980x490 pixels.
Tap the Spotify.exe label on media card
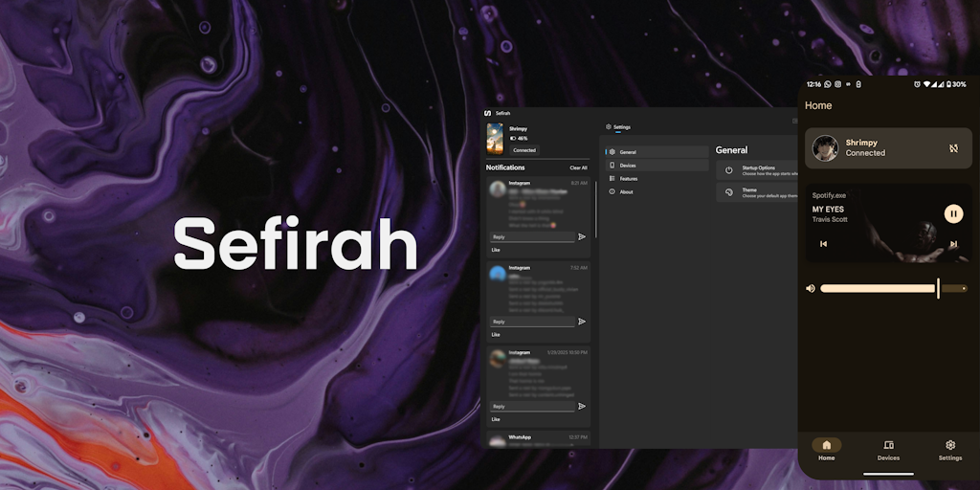(x=829, y=195)
